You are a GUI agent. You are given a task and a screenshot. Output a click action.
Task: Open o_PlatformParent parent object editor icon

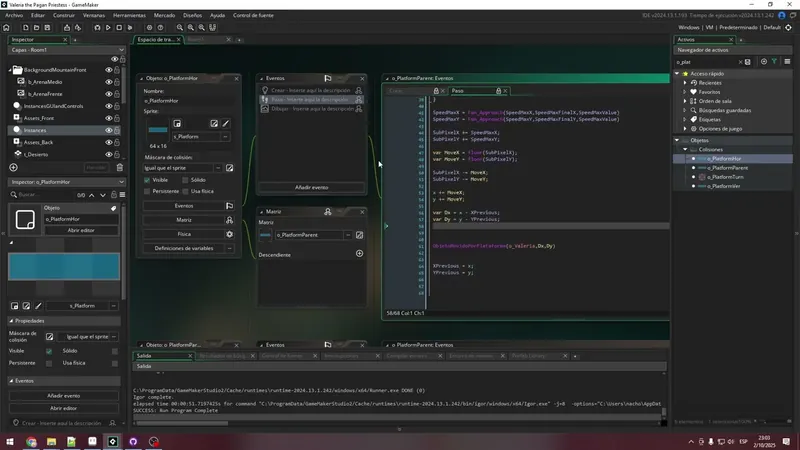point(360,235)
